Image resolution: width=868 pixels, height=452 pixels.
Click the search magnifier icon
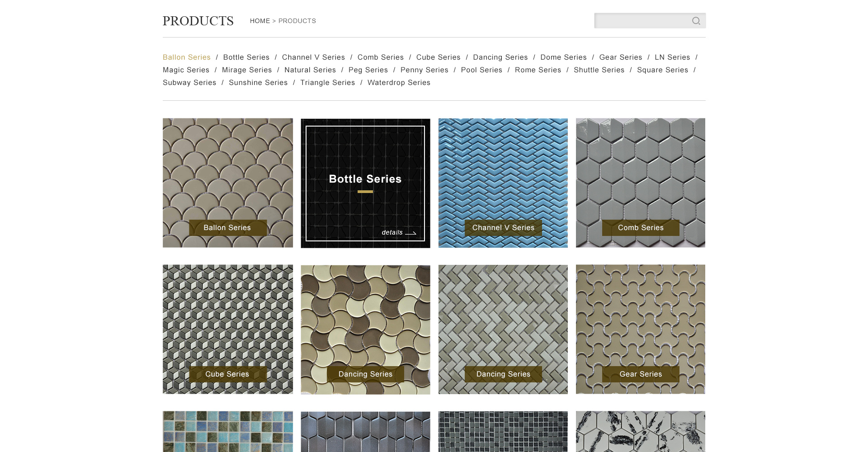tap(696, 21)
